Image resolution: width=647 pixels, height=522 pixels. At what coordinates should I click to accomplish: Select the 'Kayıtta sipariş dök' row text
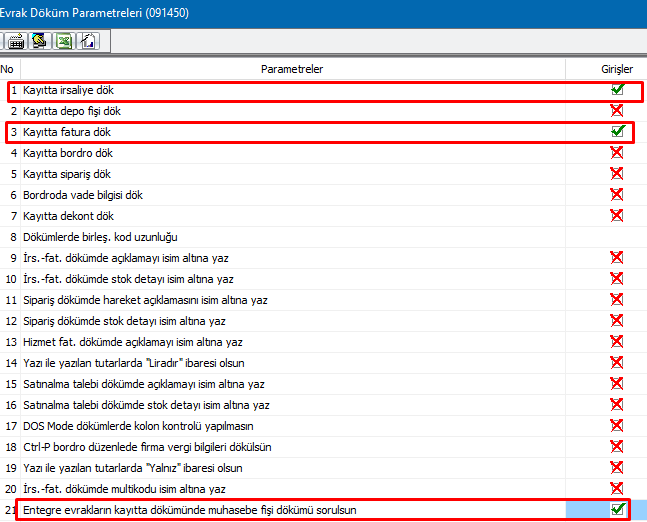point(67,175)
